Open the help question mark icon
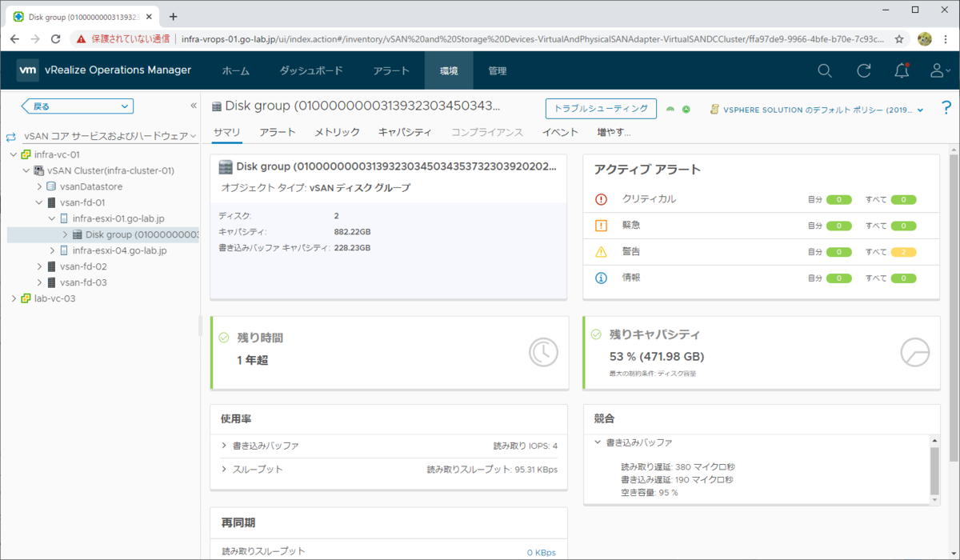 point(947,110)
